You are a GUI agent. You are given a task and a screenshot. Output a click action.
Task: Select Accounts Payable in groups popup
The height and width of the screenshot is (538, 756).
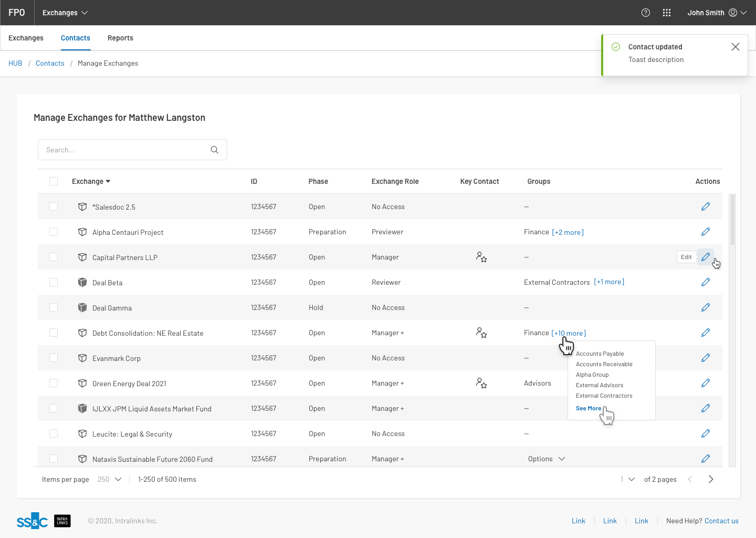(x=600, y=354)
